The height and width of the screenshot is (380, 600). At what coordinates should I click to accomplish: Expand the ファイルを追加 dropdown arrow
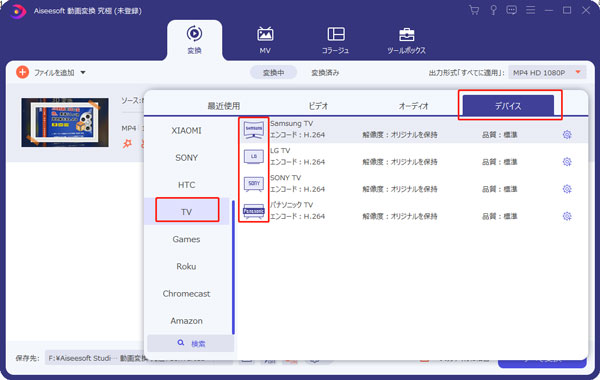click(x=83, y=72)
